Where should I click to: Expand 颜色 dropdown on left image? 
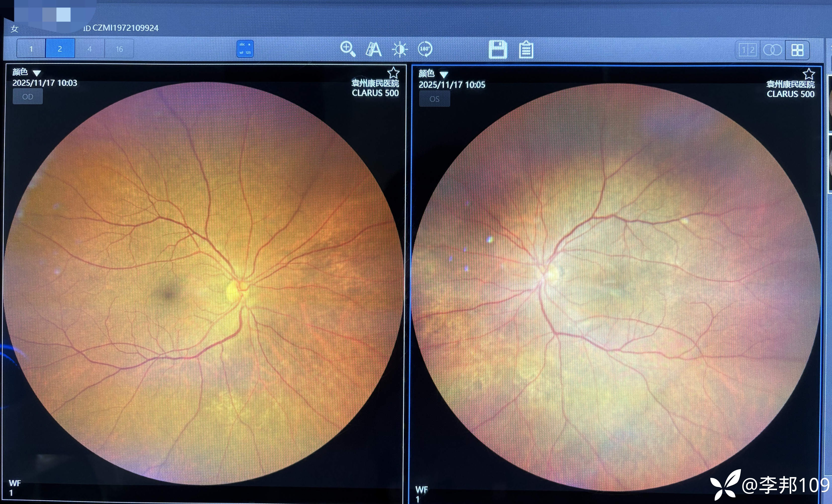(37, 73)
